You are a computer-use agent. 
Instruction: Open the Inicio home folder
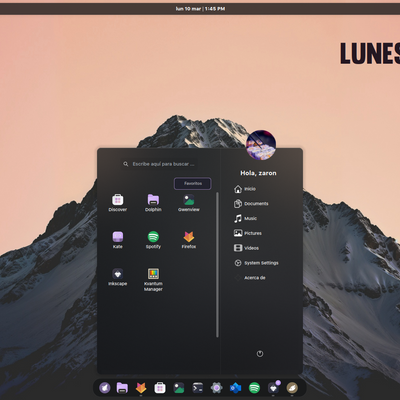point(245,189)
